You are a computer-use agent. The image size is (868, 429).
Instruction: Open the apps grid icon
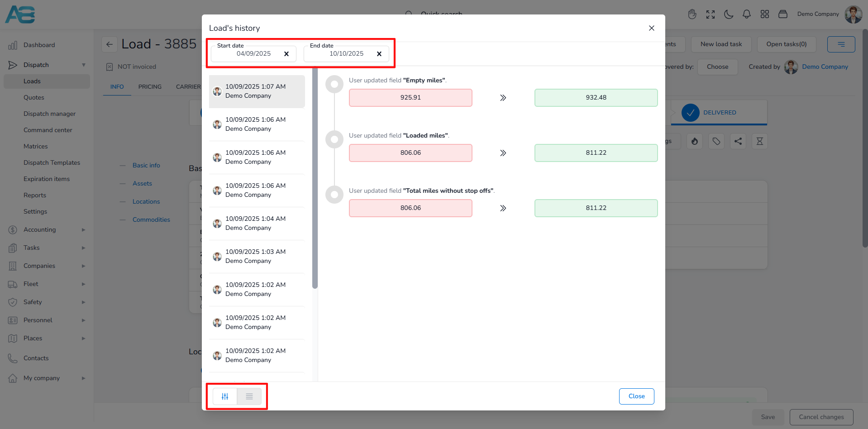[x=765, y=14]
